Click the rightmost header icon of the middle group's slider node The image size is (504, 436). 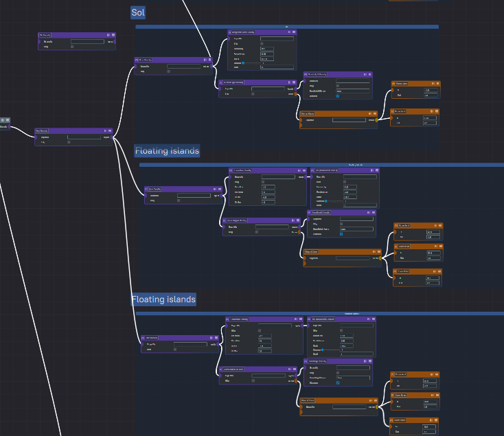coord(377,170)
